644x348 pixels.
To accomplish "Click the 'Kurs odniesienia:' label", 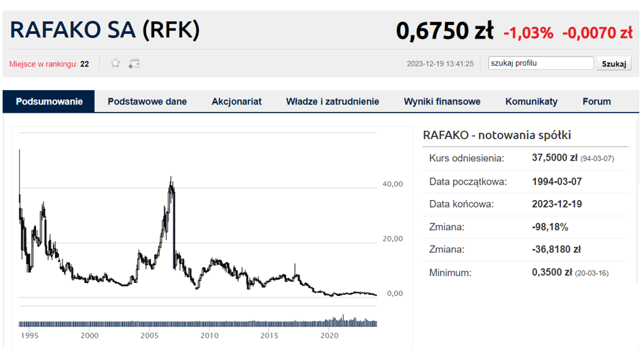I will [x=467, y=158].
